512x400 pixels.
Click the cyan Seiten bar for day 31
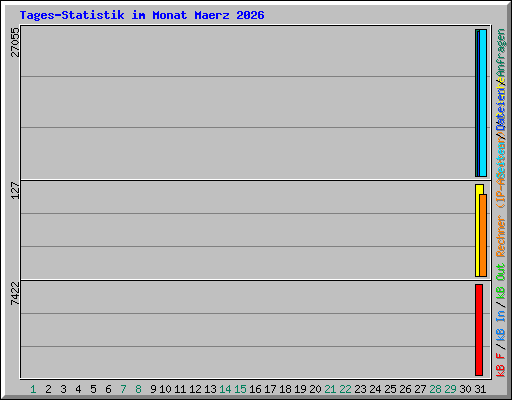tap(483, 103)
